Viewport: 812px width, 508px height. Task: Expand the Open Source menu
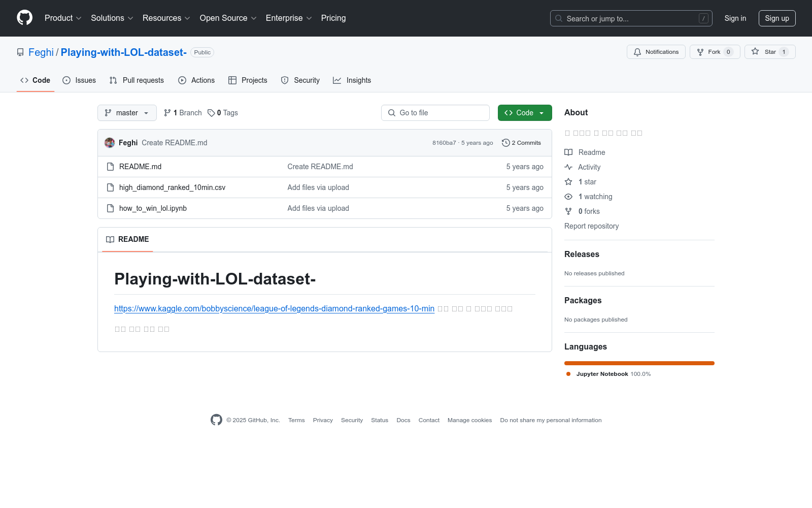pos(228,18)
